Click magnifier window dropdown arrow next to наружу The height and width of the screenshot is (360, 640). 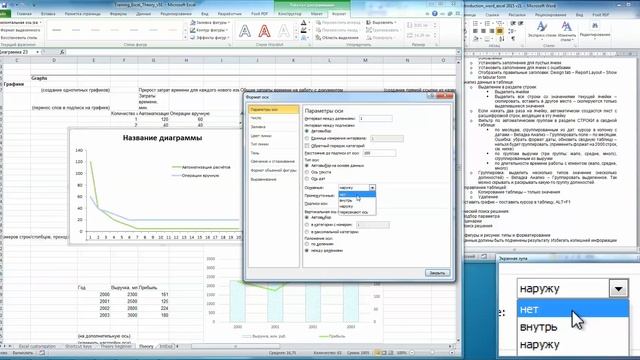(x=618, y=289)
